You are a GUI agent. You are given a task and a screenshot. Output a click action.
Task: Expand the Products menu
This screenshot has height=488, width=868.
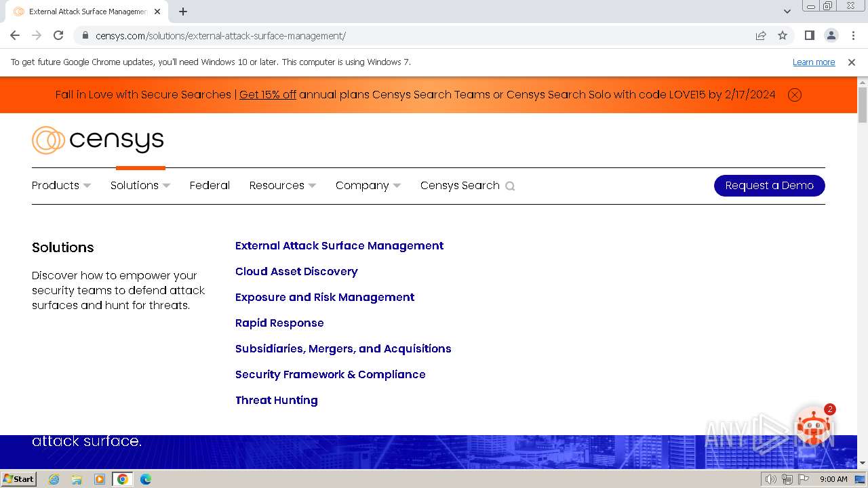(61, 186)
